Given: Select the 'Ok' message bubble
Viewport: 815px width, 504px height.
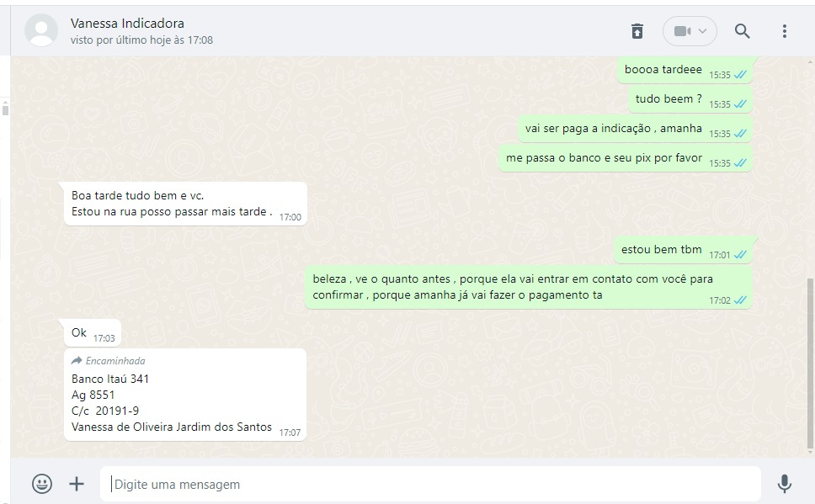Looking at the screenshot, I should click(93, 333).
